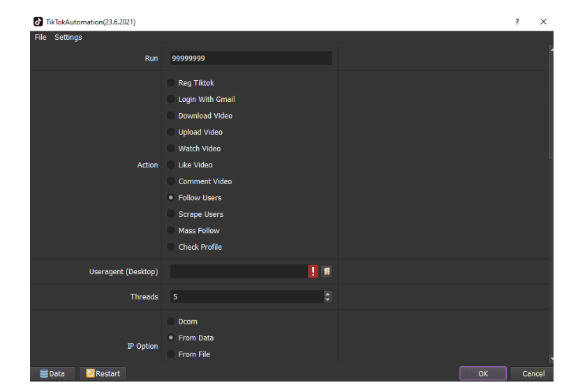The image size is (571, 392).
Task: Choose From File IP option
Action: click(188, 354)
